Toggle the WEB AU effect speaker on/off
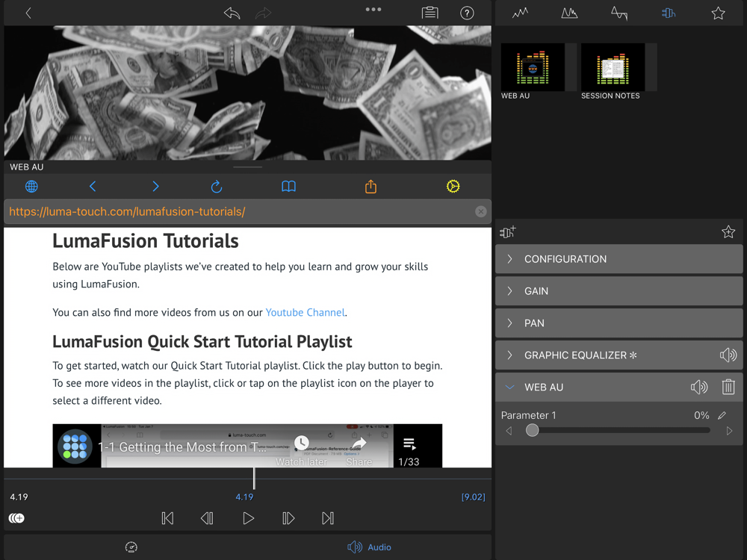This screenshot has height=560, width=747. click(699, 387)
